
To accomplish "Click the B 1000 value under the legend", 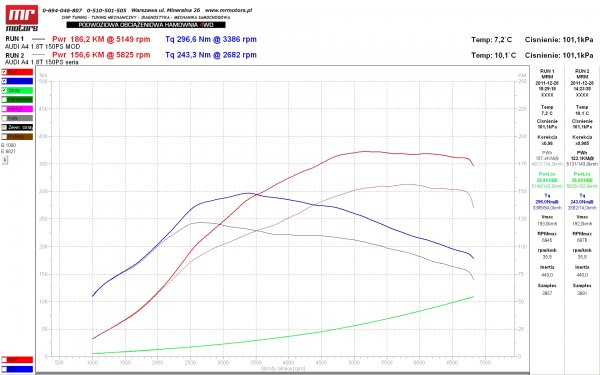I will click(8, 145).
